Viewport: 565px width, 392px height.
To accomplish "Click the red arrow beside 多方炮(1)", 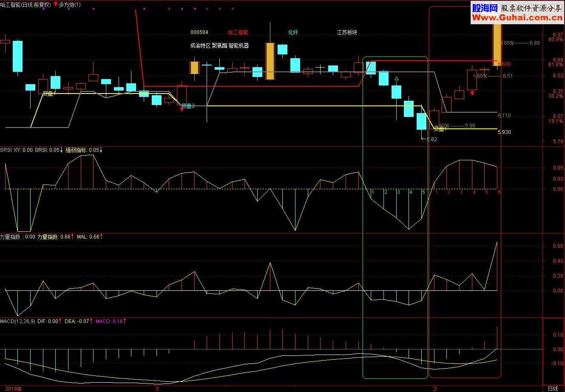I will click(56, 4).
